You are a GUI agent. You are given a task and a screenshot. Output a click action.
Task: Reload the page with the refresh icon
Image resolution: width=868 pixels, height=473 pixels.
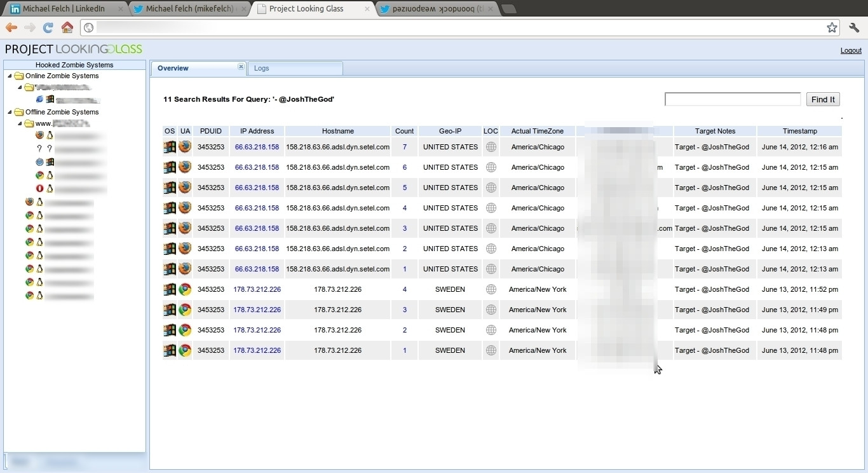point(48,27)
